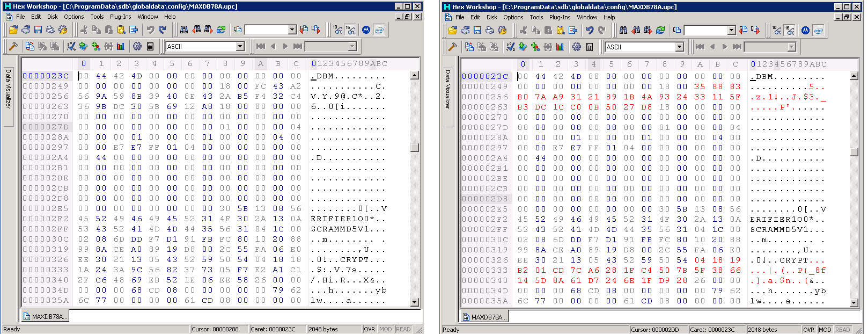This screenshot has width=868, height=334.
Task: Click the Goto icon in right window toolbar
Action: coord(677,30)
